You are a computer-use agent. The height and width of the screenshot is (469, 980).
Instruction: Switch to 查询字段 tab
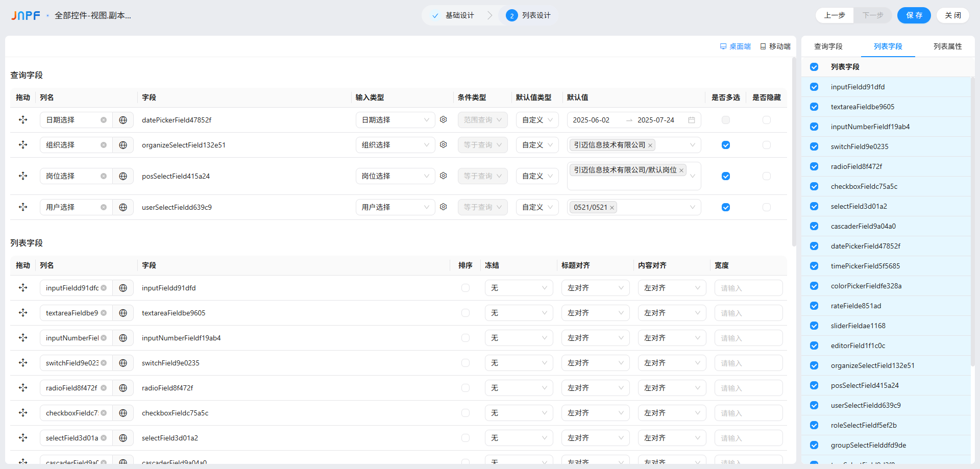click(x=828, y=46)
